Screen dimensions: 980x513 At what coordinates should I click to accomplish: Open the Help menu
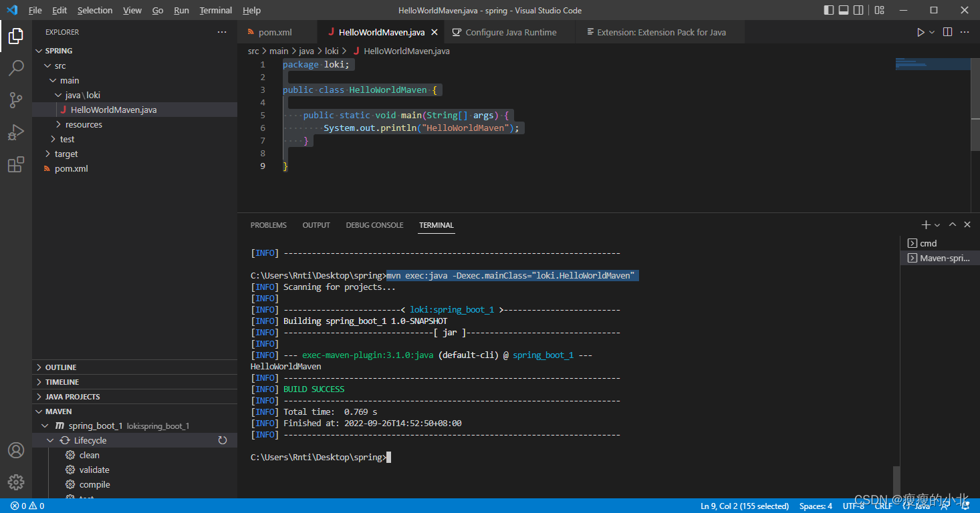[251, 10]
